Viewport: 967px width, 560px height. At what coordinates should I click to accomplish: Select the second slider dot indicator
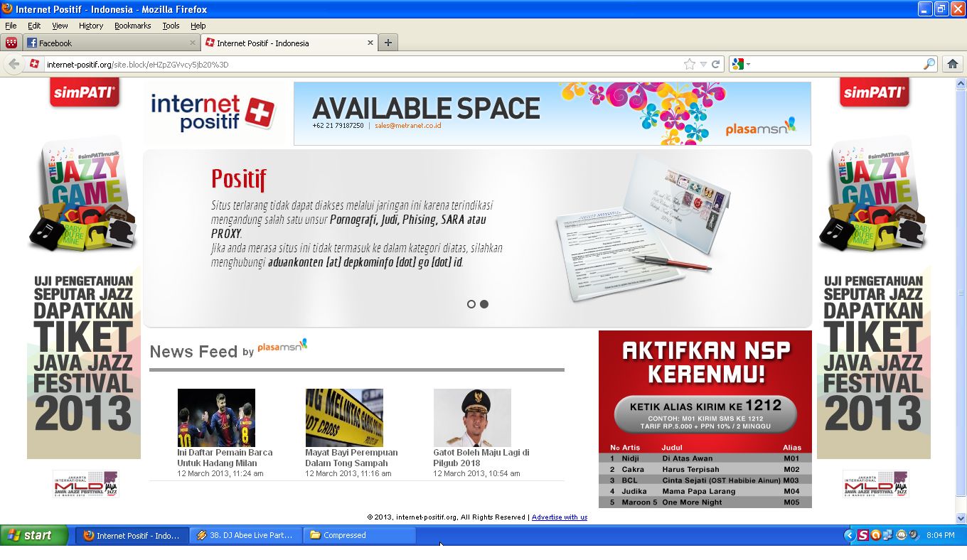coord(484,304)
